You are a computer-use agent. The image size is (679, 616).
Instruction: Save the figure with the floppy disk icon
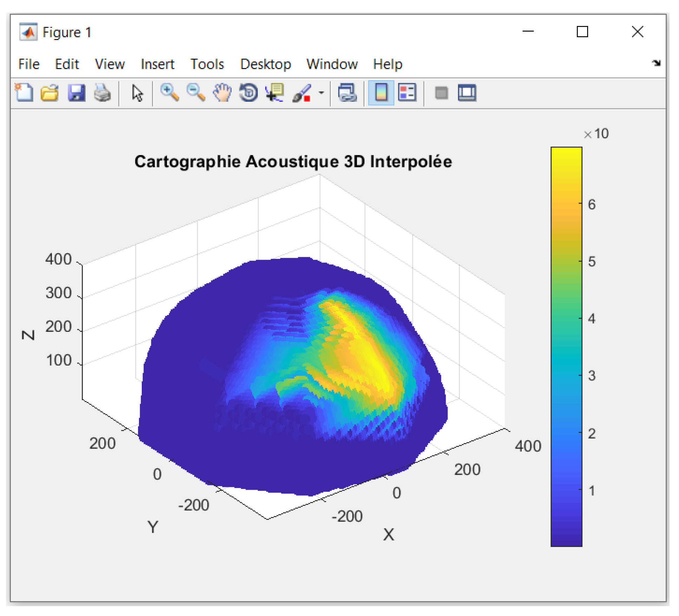(76, 93)
